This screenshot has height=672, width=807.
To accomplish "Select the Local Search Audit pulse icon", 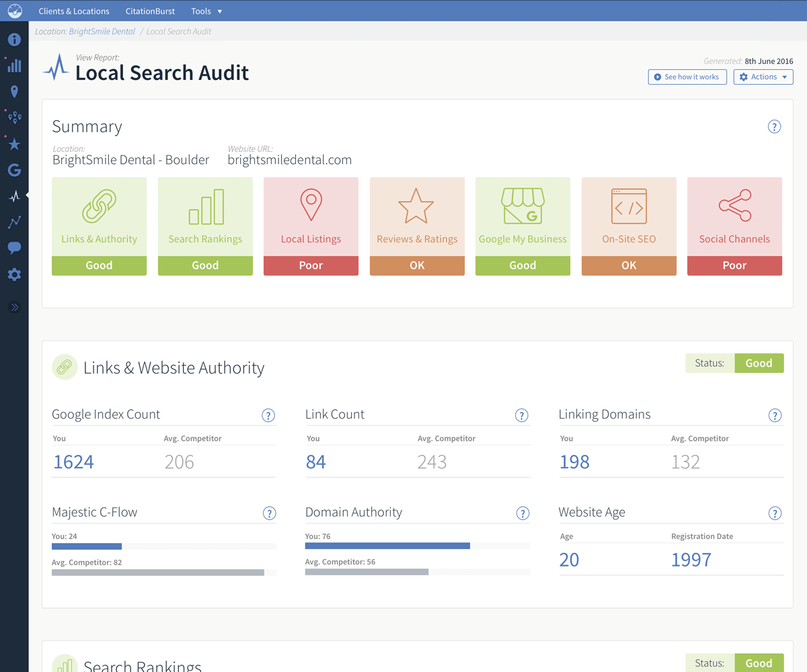I will tap(14, 196).
